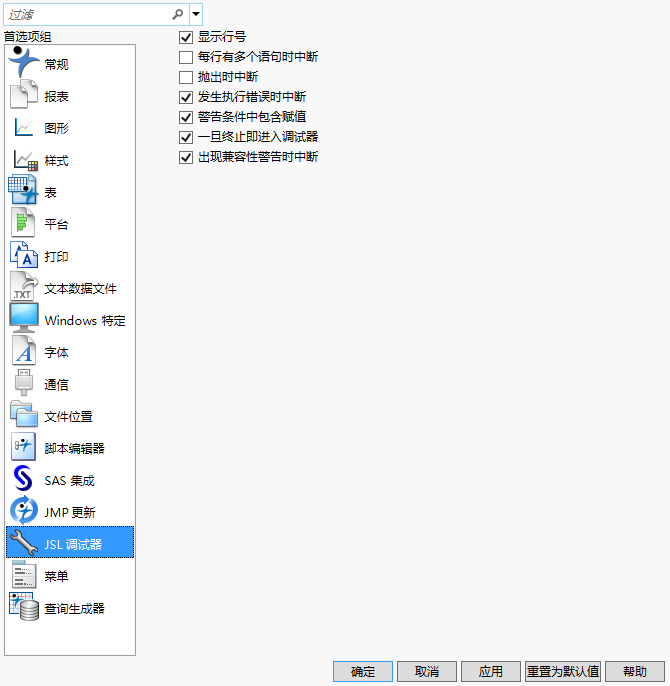The height and width of the screenshot is (686, 670).
Task: Apply changes with 应用 button
Action: pyautogui.click(x=491, y=671)
